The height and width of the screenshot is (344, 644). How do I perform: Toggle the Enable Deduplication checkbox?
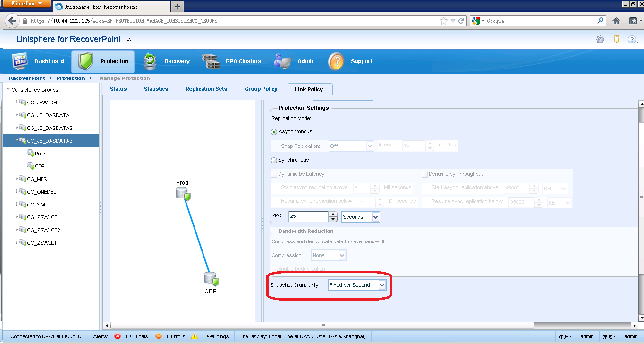[274, 269]
